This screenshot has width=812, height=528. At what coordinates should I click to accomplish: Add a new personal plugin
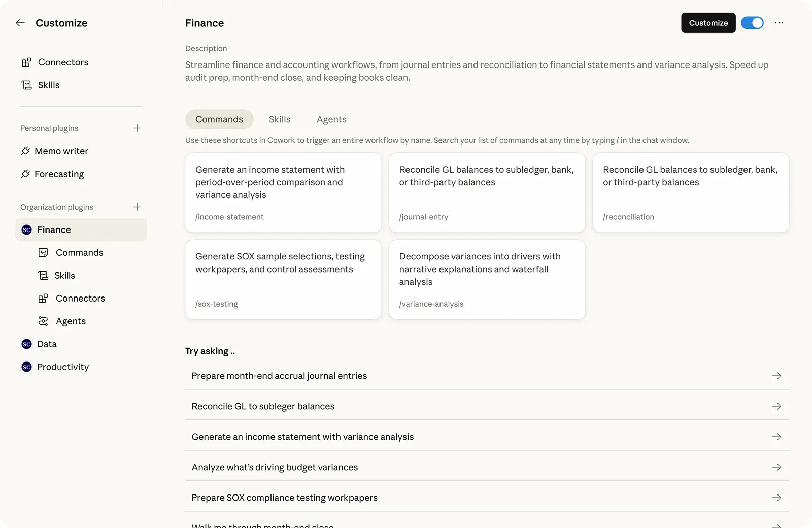(137, 128)
